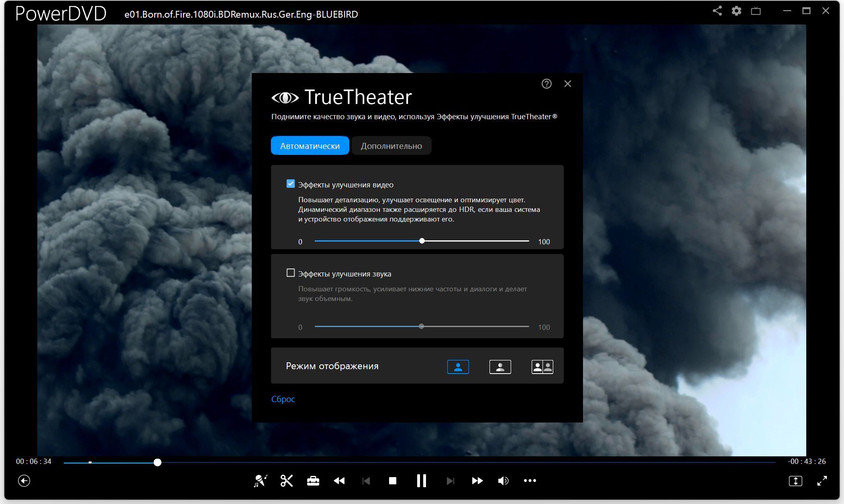Viewport: 844px width, 504px height.
Task: Toggle the fit-to-window icon
Action: click(795, 481)
